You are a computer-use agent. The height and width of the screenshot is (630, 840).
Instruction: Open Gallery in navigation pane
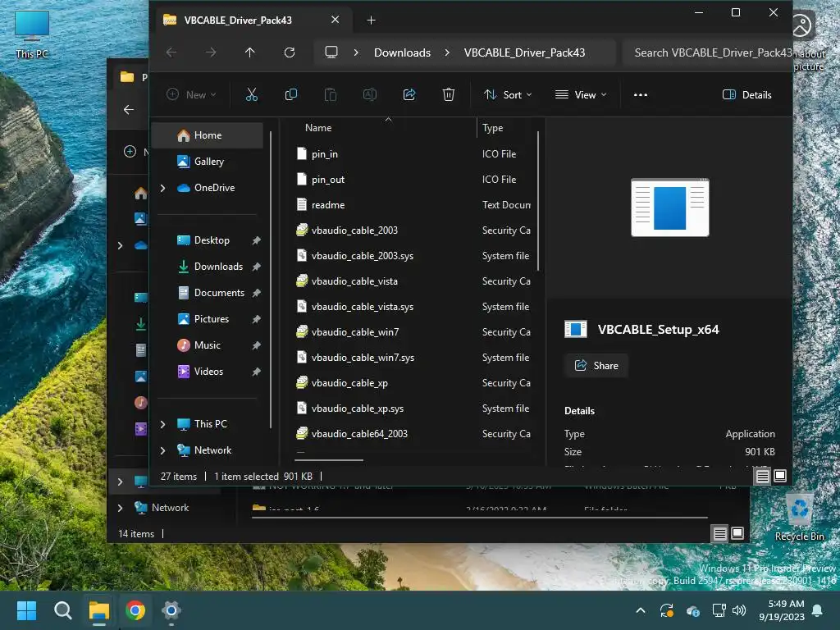pos(208,162)
